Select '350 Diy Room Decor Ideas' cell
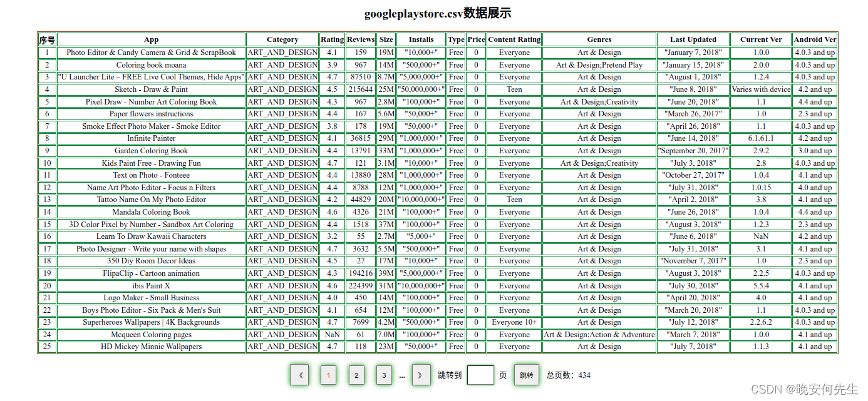Screen dimensions: 868x401 (152, 261)
